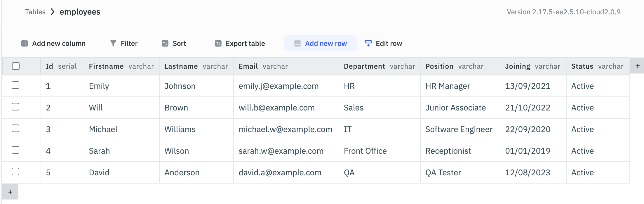
Task: Check the row for Michael Williams
Action: [x=15, y=128]
